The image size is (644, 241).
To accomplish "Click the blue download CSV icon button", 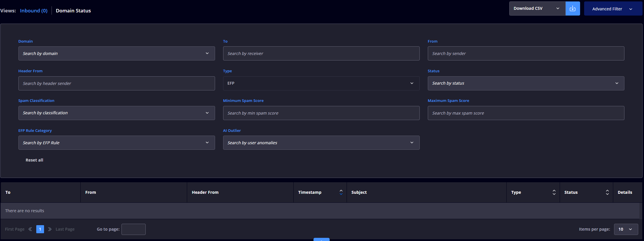I will [573, 9].
